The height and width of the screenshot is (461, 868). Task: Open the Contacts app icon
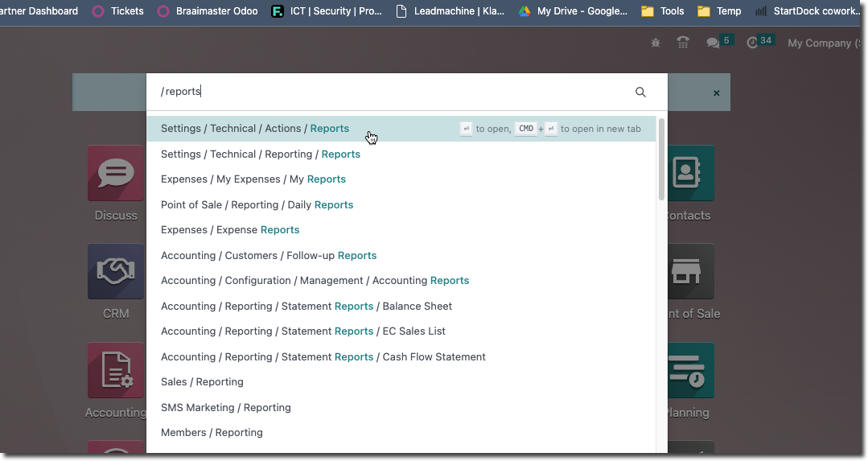tap(691, 173)
